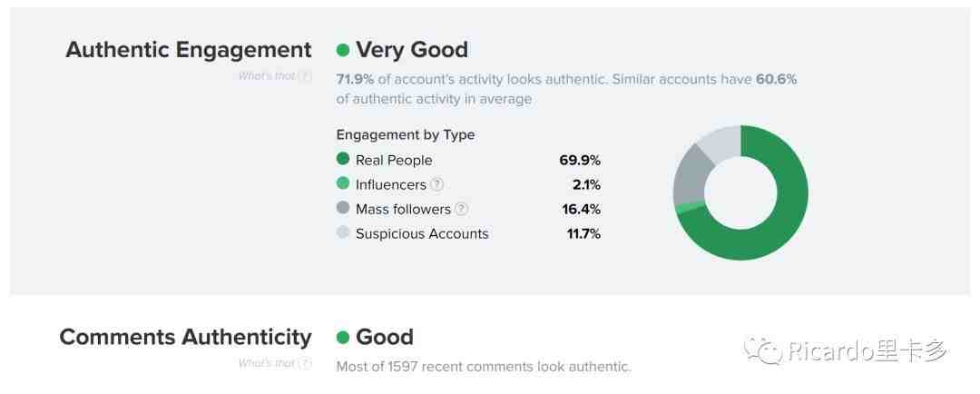Click the green Good status dot
This screenshot has width=980, height=394.
click(342, 338)
